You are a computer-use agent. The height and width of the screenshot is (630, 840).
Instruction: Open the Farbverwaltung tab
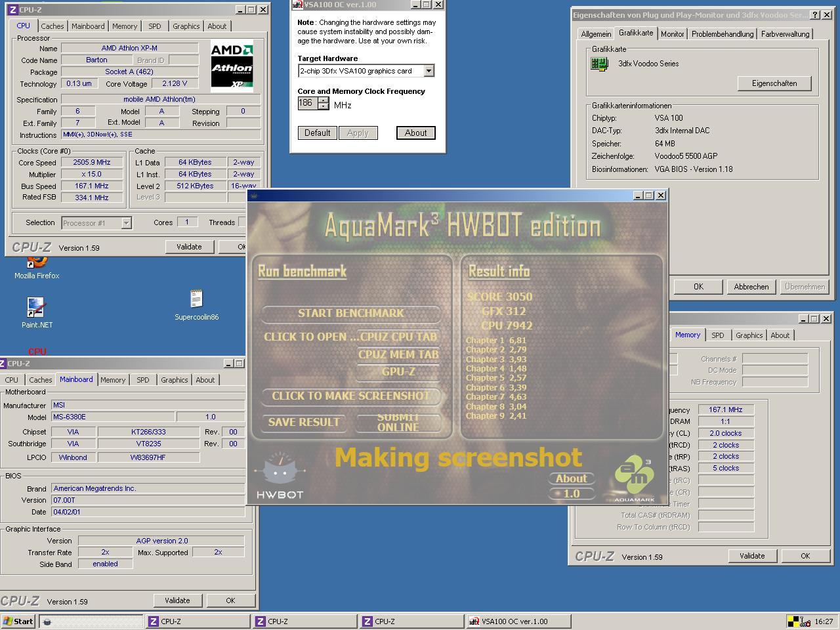click(786, 34)
